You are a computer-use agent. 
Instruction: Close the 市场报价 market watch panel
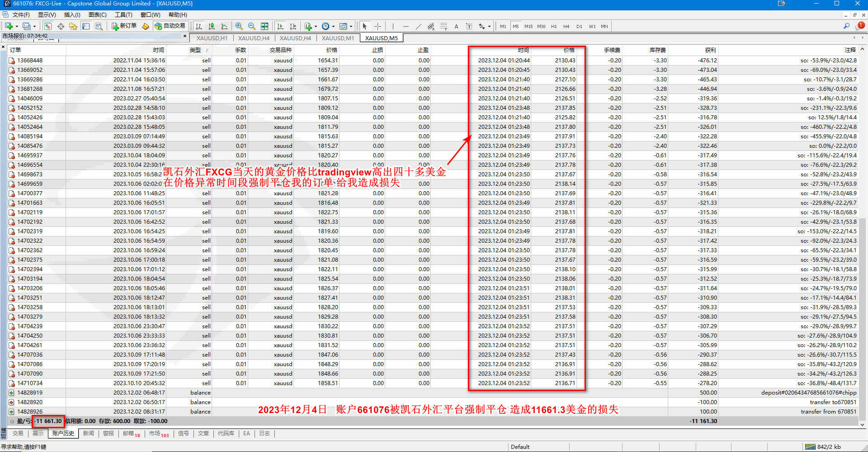(x=184, y=36)
